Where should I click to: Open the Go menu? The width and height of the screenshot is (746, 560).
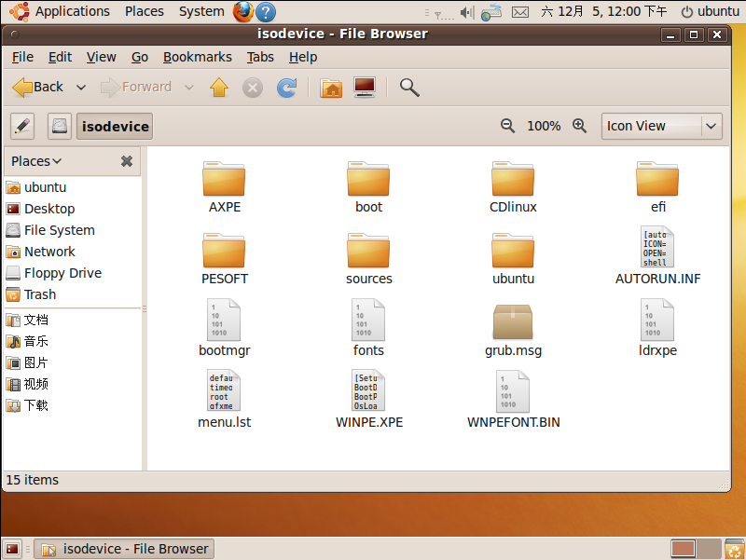point(139,57)
